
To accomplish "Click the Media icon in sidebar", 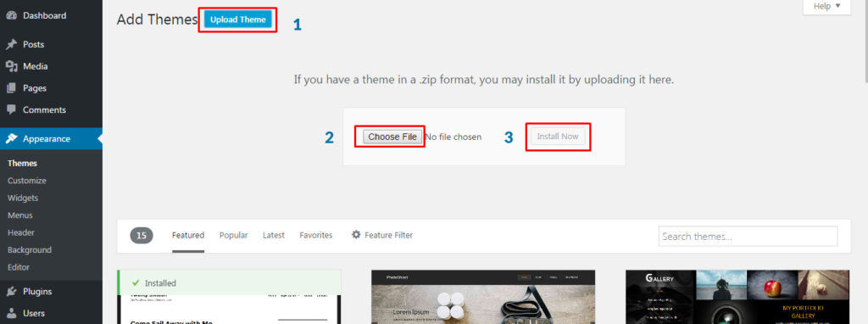I will 11,66.
